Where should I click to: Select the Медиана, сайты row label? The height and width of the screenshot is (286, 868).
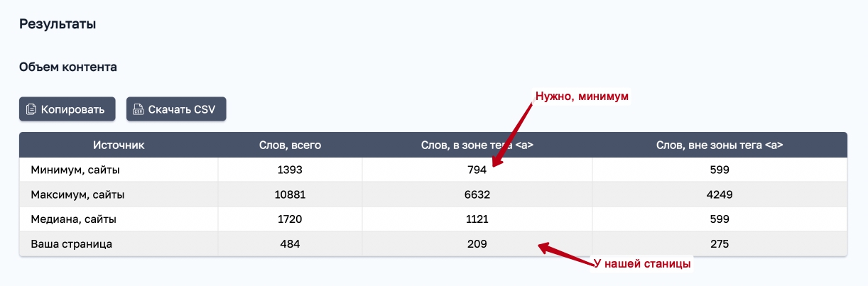pos(73,219)
